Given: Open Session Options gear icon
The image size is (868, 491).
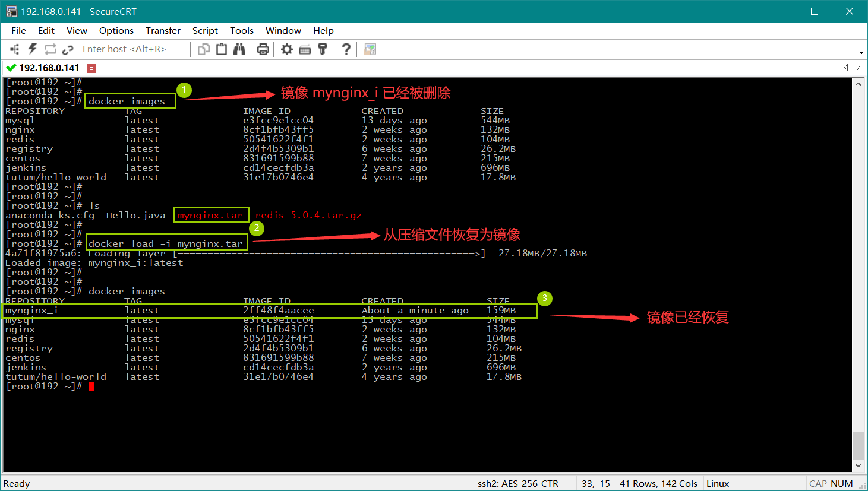Looking at the screenshot, I should [287, 49].
